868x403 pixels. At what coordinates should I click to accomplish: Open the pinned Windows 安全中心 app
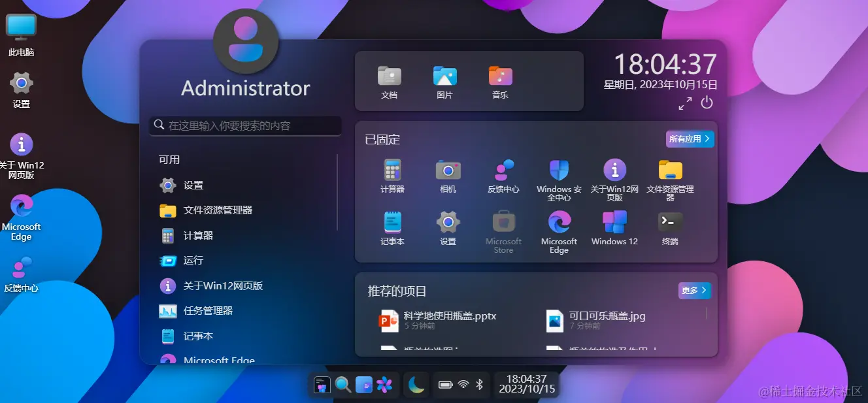pos(559,180)
